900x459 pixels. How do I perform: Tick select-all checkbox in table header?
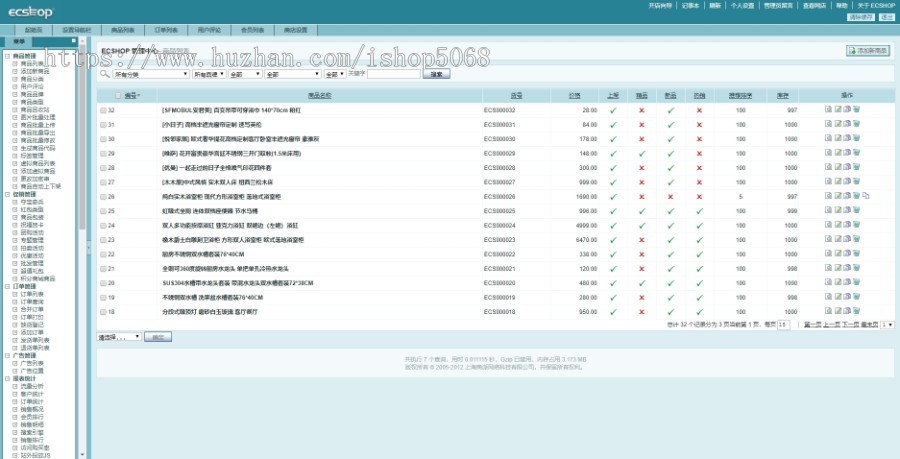[x=118, y=96]
